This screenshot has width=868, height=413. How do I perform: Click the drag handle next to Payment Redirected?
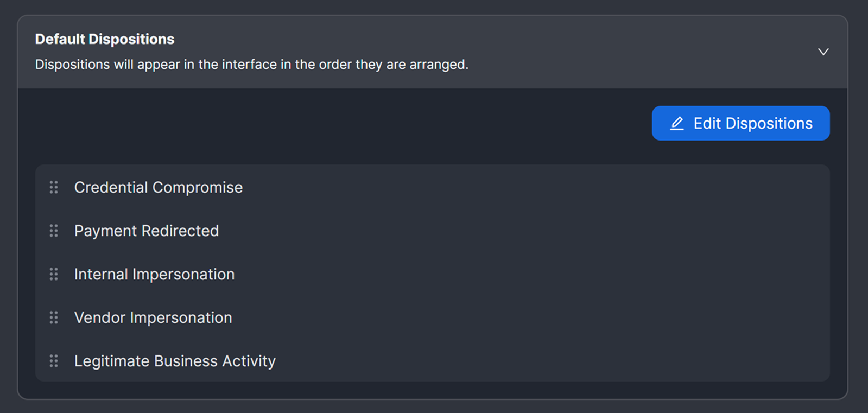[x=54, y=230]
